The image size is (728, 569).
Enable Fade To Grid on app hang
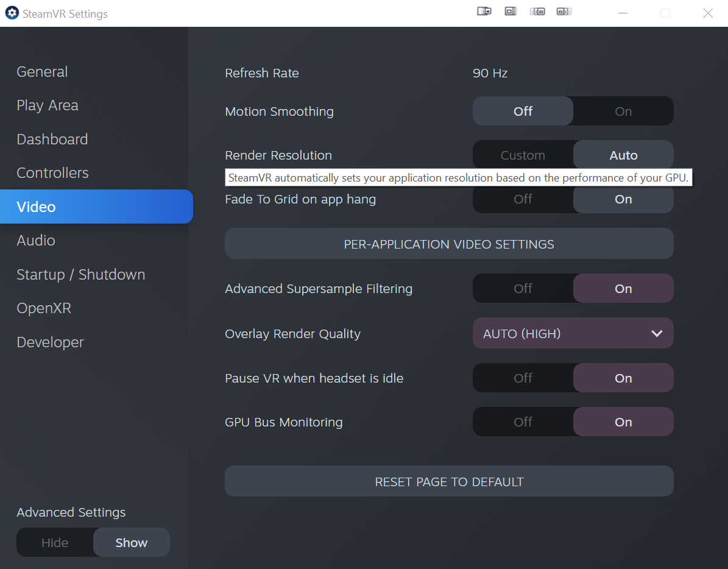click(x=623, y=200)
